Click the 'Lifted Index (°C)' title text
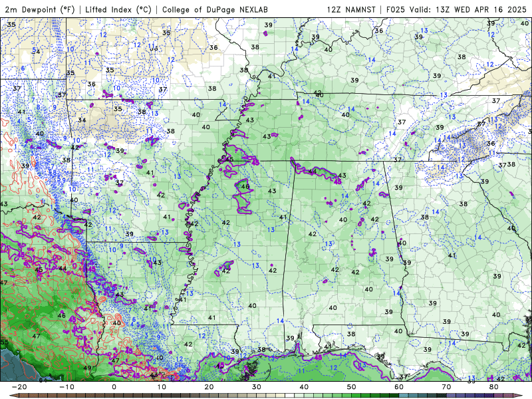 click(x=118, y=9)
